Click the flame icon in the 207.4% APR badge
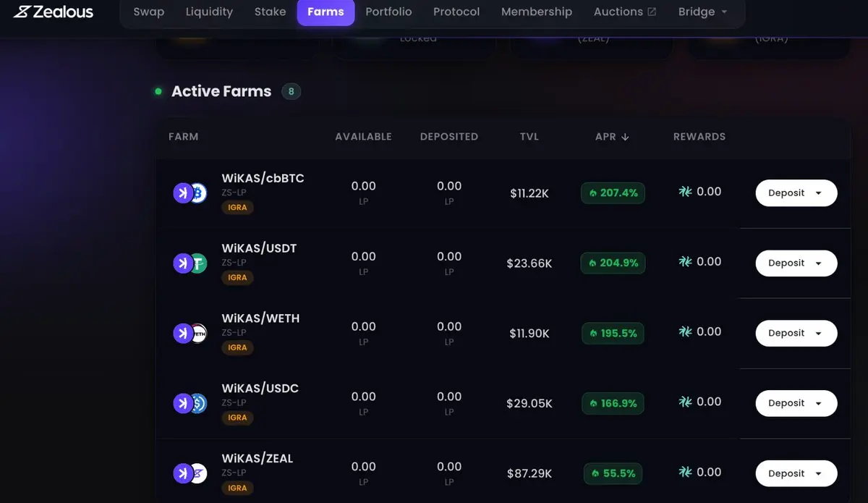 [593, 193]
